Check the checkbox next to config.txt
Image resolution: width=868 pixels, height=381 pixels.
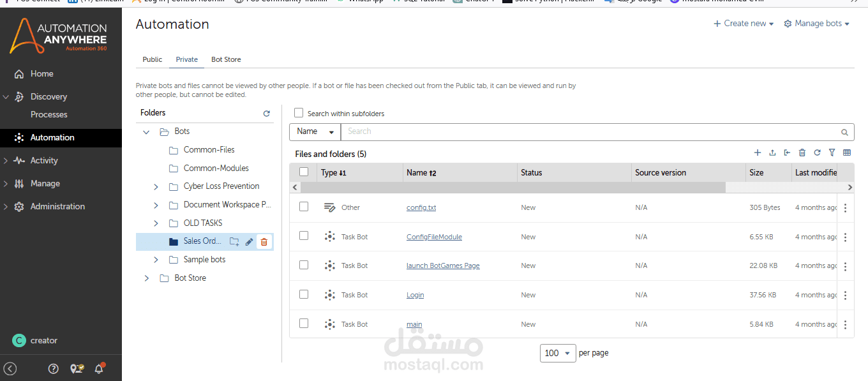point(304,206)
